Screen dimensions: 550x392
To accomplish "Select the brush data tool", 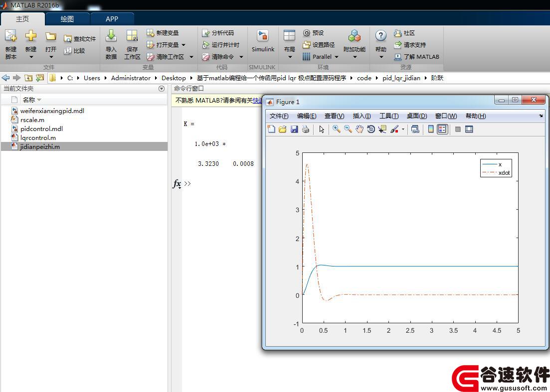I will [x=394, y=130].
